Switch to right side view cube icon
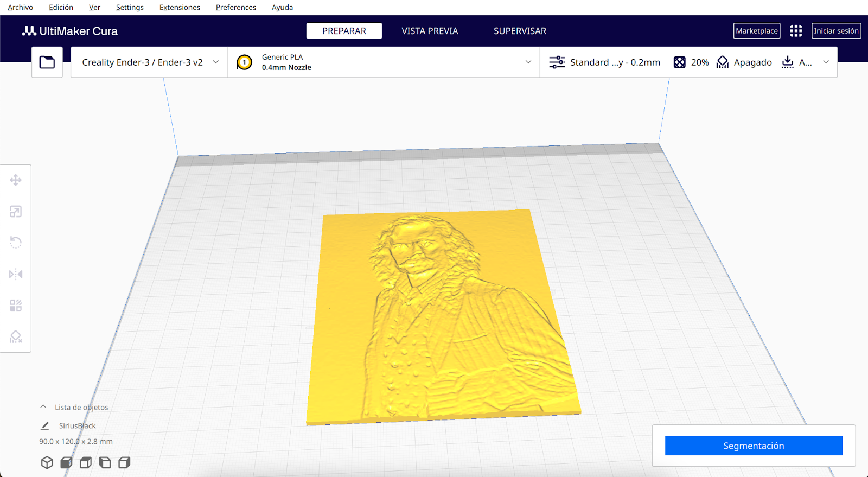This screenshot has width=868, height=477. tap(124, 462)
